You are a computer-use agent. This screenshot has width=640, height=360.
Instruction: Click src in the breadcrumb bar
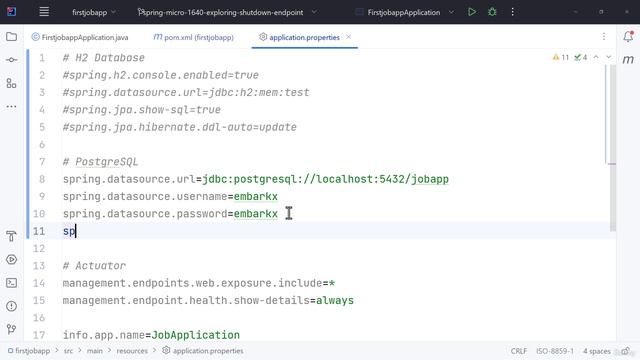(68, 351)
